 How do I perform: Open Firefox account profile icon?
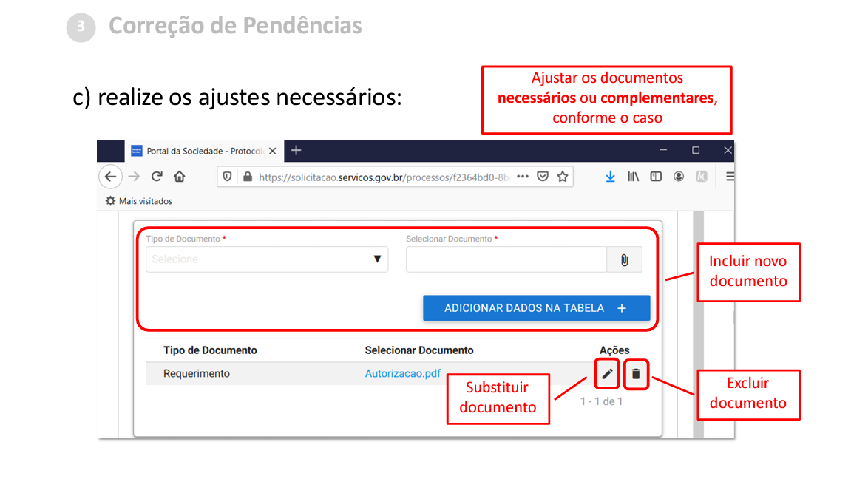679,177
